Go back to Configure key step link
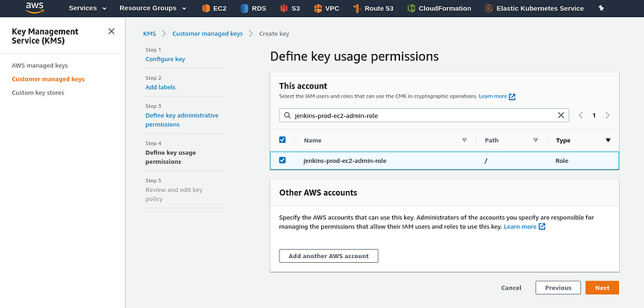 165,59
